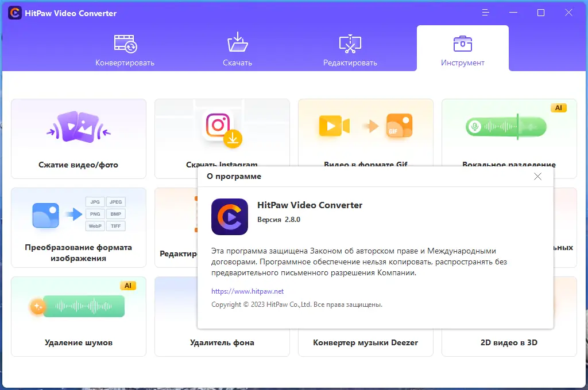The width and height of the screenshot is (588, 390).
Task: Click the HitPaw app logo in About dialog
Action: 230,217
